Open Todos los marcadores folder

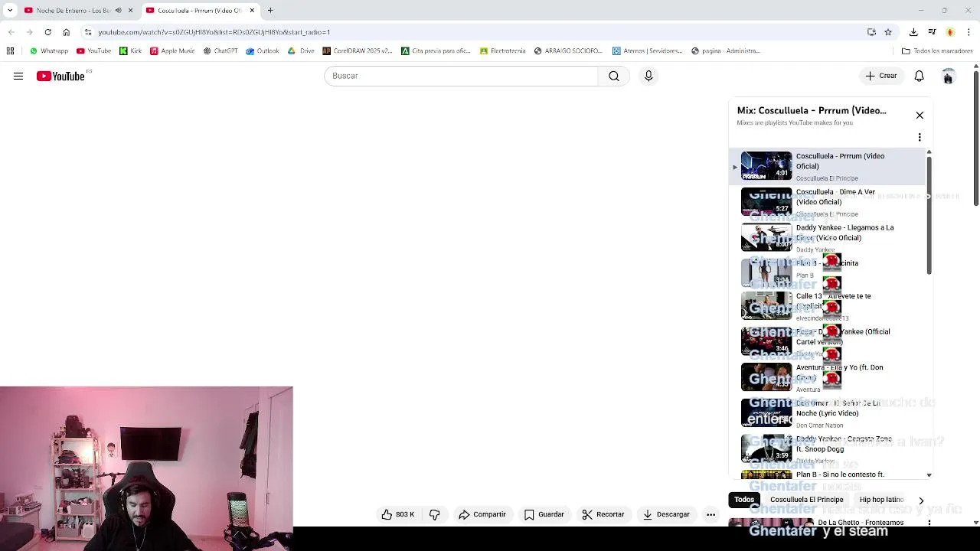[x=937, y=51]
